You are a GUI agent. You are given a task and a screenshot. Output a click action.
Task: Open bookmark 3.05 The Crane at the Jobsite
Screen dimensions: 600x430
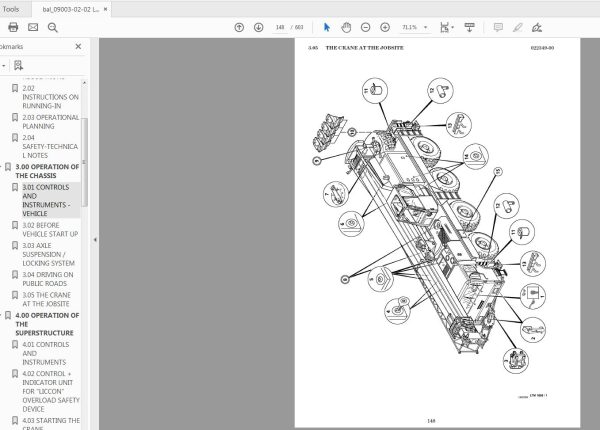tap(46, 299)
